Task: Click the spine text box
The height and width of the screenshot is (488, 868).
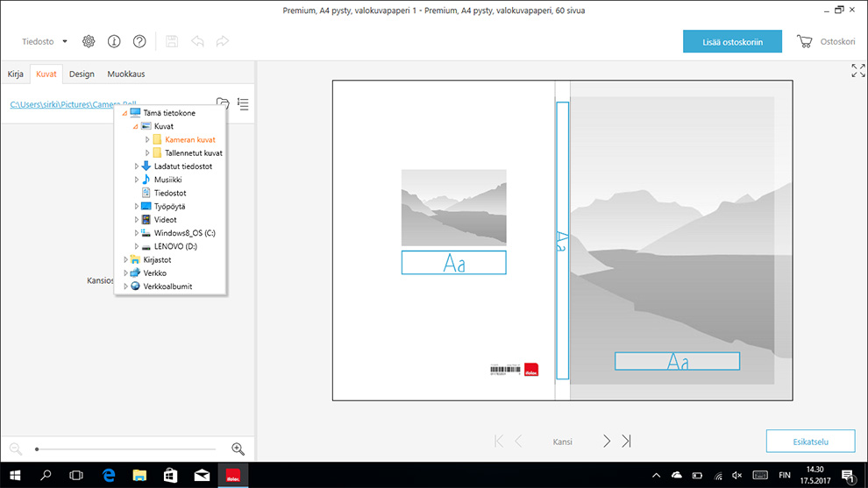Action: click(x=562, y=241)
